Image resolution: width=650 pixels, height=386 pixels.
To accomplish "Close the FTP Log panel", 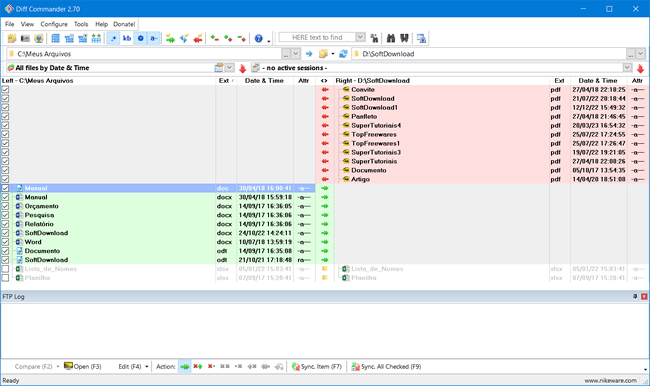I will (x=644, y=296).
